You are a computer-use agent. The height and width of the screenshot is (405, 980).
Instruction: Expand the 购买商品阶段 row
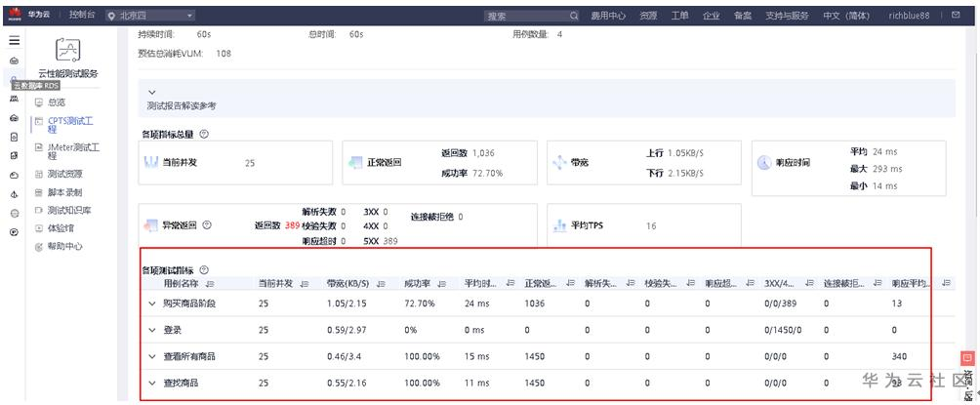pos(152,304)
